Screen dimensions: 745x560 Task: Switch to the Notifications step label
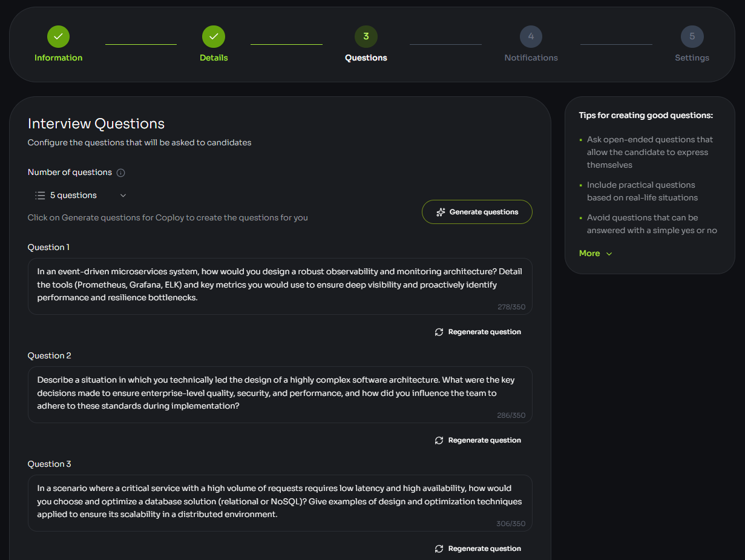(x=531, y=58)
